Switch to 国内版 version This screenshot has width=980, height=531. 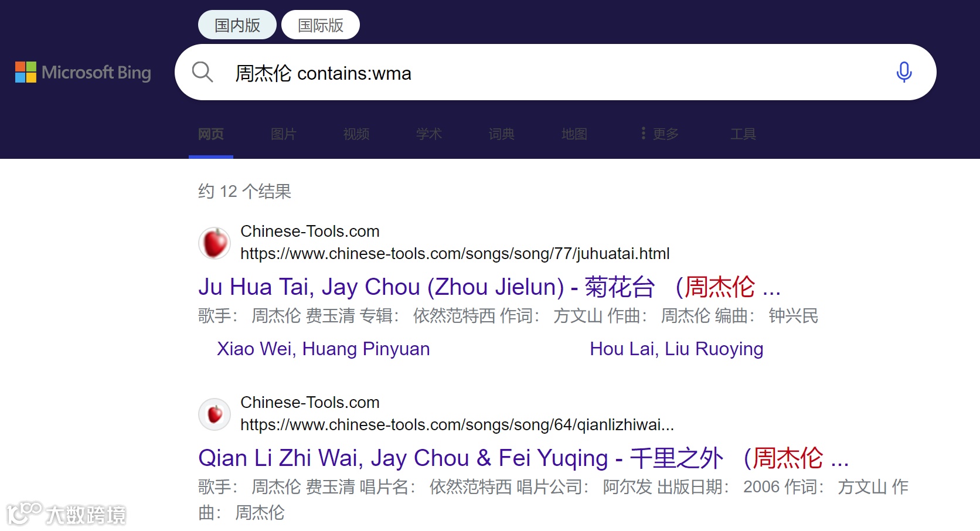[x=237, y=24]
